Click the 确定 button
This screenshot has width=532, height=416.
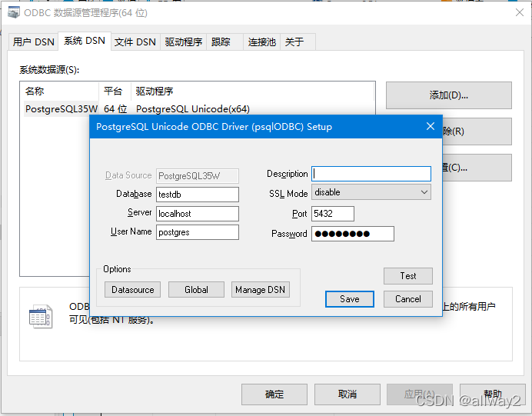point(274,394)
